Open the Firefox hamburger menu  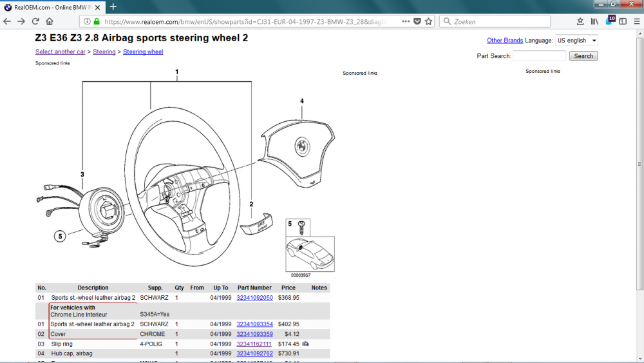637,21
